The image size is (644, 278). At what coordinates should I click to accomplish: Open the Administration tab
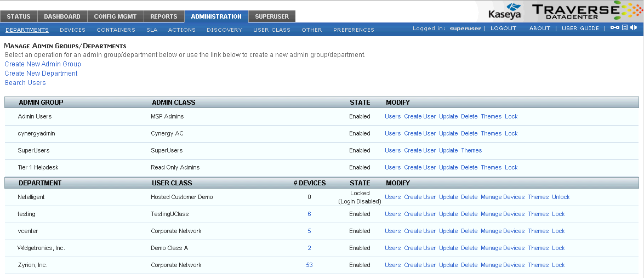(216, 16)
